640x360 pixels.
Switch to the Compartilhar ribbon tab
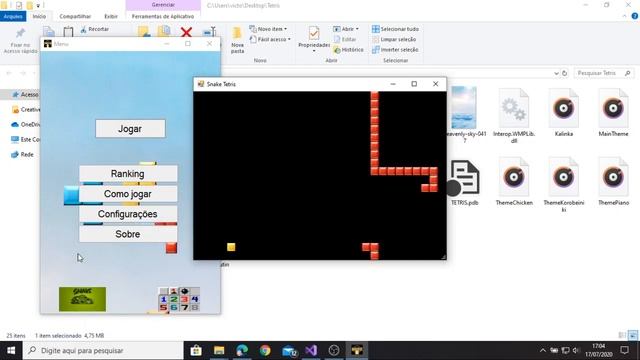point(75,16)
